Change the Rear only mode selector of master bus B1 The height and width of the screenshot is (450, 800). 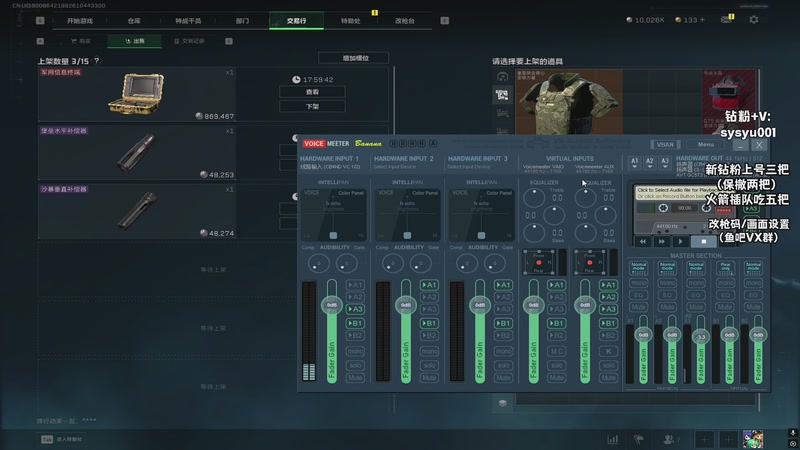pos(725,266)
